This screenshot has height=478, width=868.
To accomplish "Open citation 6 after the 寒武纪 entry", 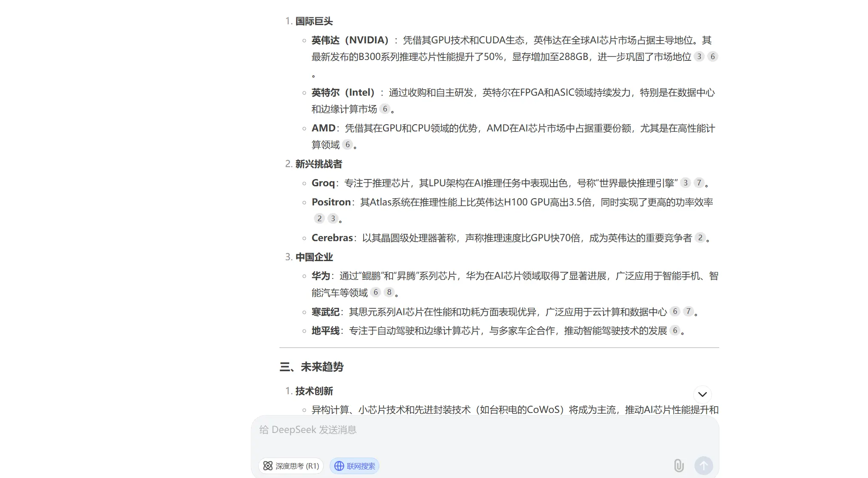I will point(675,311).
